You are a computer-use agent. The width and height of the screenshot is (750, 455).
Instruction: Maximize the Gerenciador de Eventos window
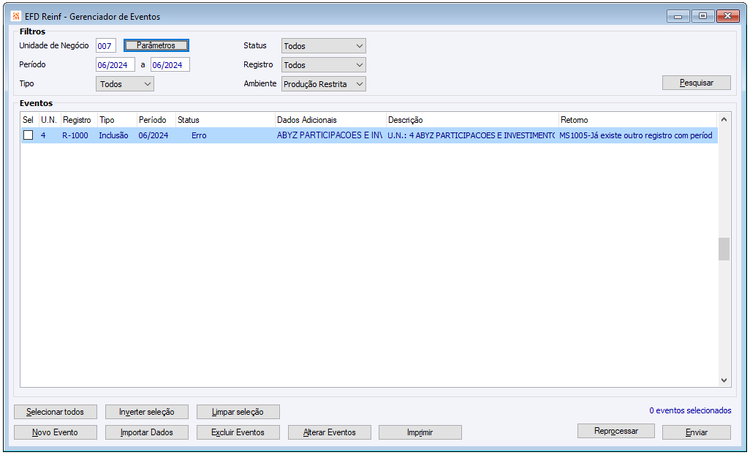pyautogui.click(x=703, y=16)
